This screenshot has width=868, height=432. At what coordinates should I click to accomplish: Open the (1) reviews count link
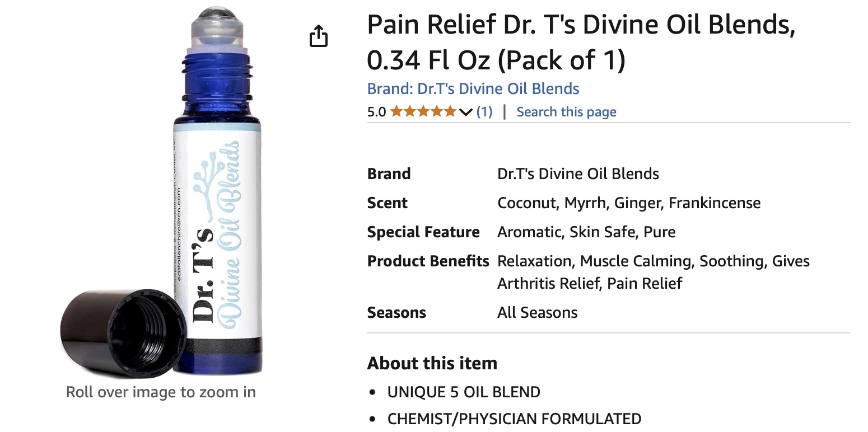coord(484,112)
